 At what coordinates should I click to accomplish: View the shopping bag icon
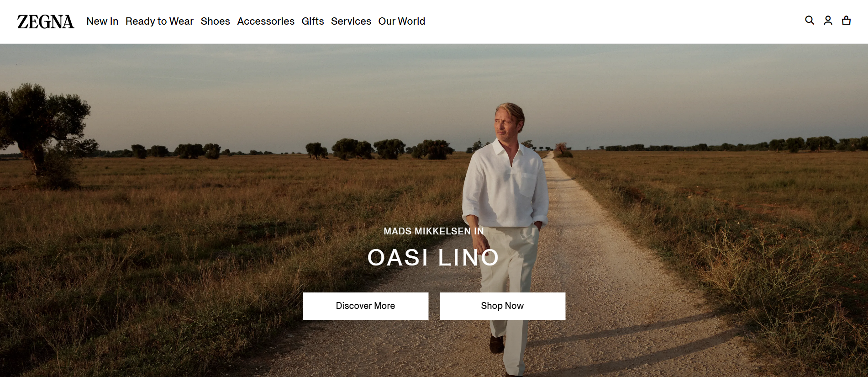click(846, 21)
